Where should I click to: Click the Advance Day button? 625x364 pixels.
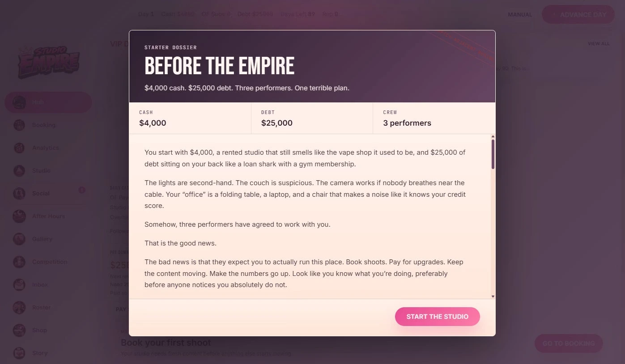[x=578, y=14]
